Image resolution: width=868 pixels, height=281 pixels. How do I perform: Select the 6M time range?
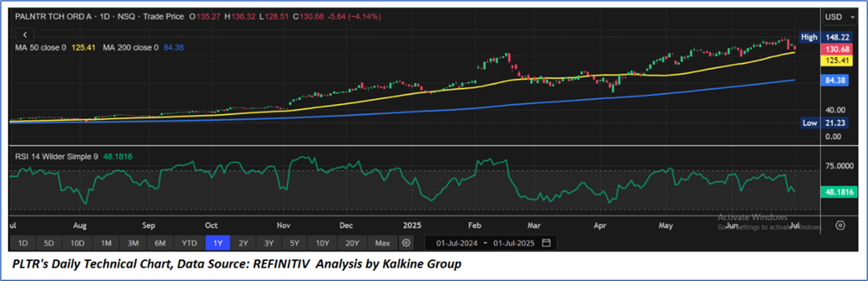pyautogui.click(x=160, y=243)
